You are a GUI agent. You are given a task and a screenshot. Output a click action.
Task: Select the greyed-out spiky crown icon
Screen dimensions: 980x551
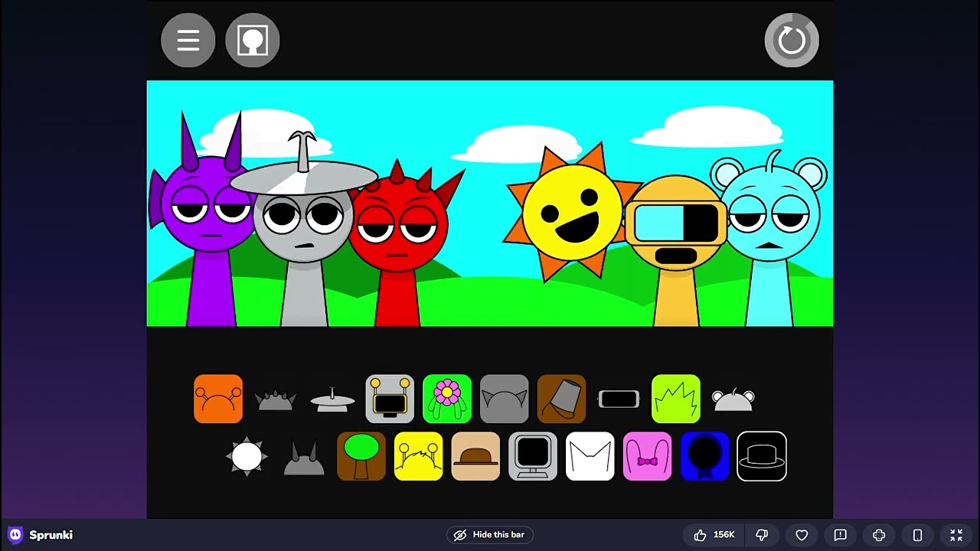click(x=276, y=399)
